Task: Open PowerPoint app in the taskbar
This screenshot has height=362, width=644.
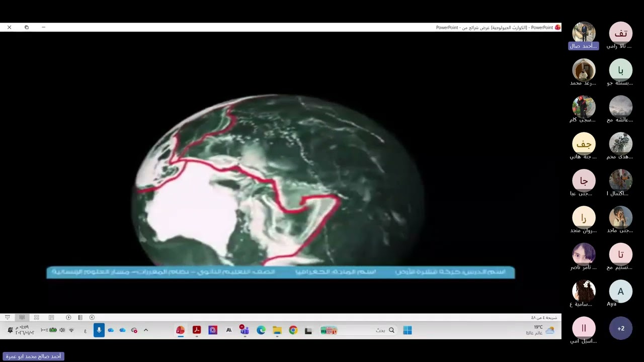Action: 180,330
